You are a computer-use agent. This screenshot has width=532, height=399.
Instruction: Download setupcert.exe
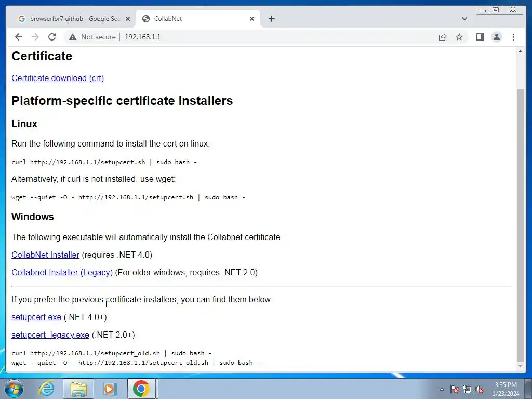pos(36,317)
